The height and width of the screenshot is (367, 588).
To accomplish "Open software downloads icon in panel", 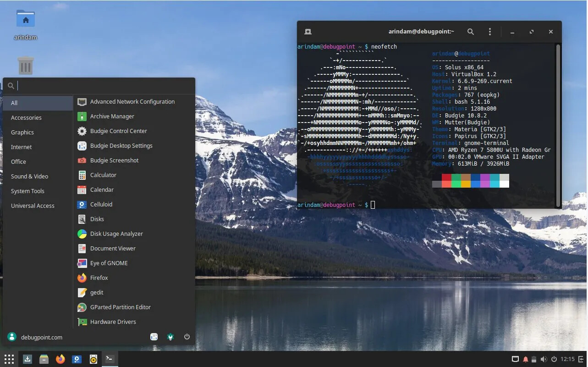I will (27, 359).
